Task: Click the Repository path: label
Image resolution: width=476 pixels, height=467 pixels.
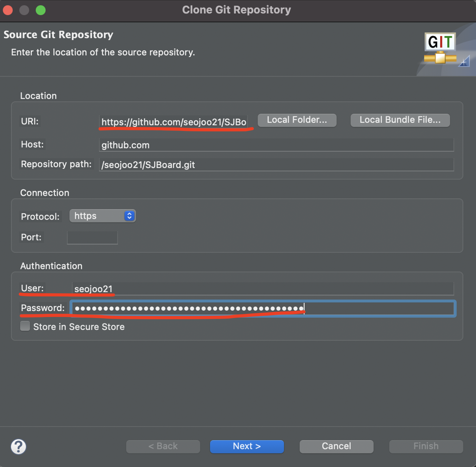Action: click(x=56, y=164)
